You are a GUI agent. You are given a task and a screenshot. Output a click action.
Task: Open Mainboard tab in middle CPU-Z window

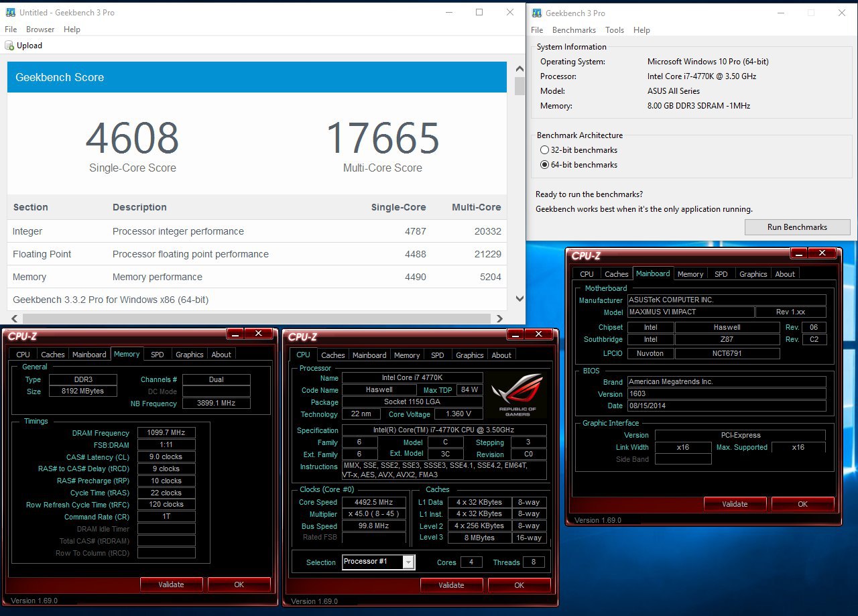coord(369,355)
